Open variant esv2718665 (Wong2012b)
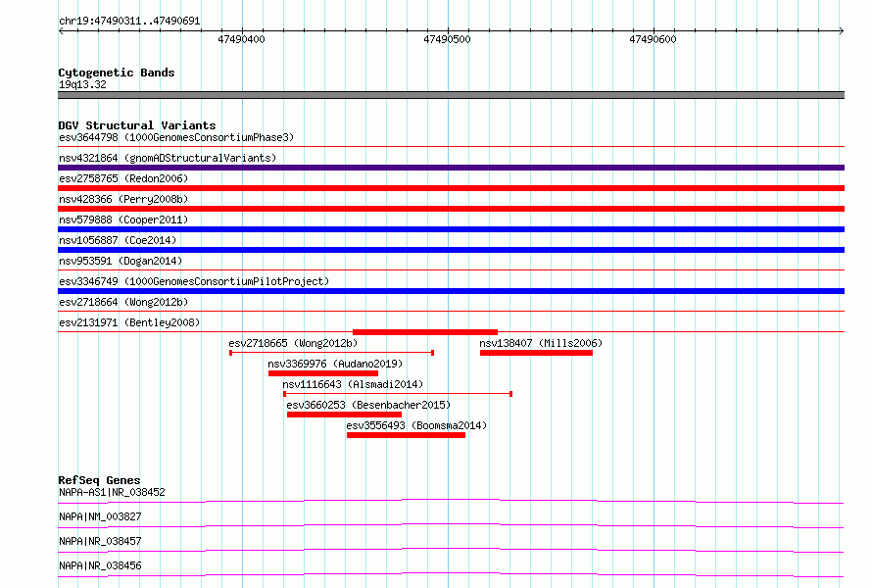The height and width of the screenshot is (588, 872). [x=293, y=343]
